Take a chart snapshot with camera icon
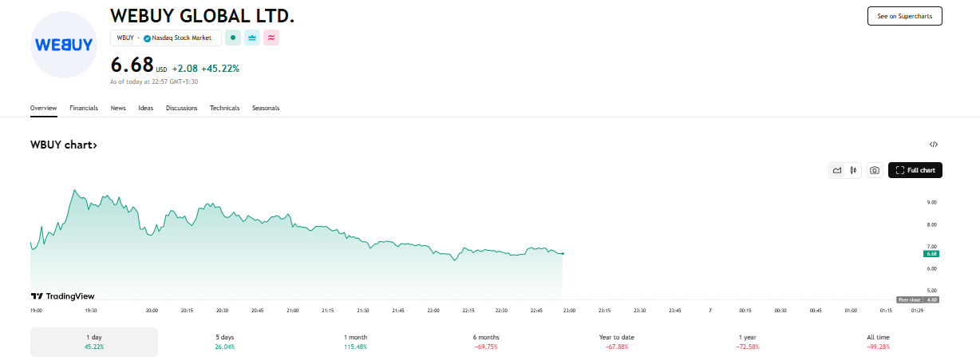 [x=875, y=170]
